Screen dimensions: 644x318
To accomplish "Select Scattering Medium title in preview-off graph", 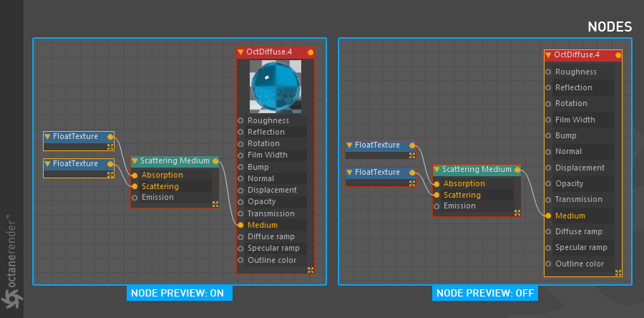I will [x=477, y=169].
